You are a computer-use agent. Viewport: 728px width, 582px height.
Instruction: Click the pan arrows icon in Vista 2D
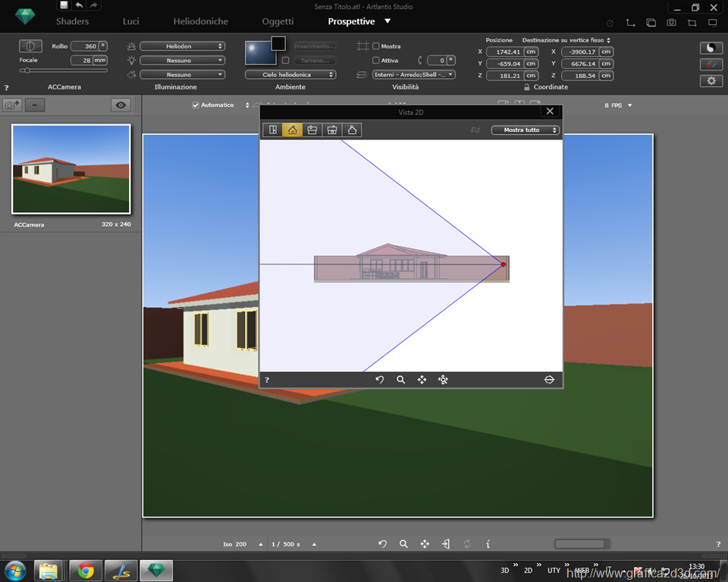tap(422, 380)
